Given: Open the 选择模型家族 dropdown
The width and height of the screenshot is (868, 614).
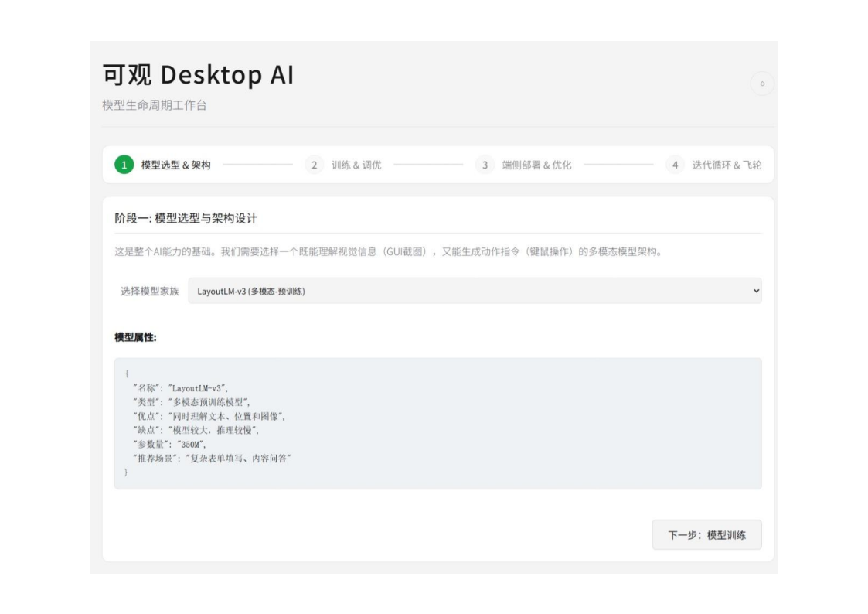Looking at the screenshot, I should click(475, 291).
